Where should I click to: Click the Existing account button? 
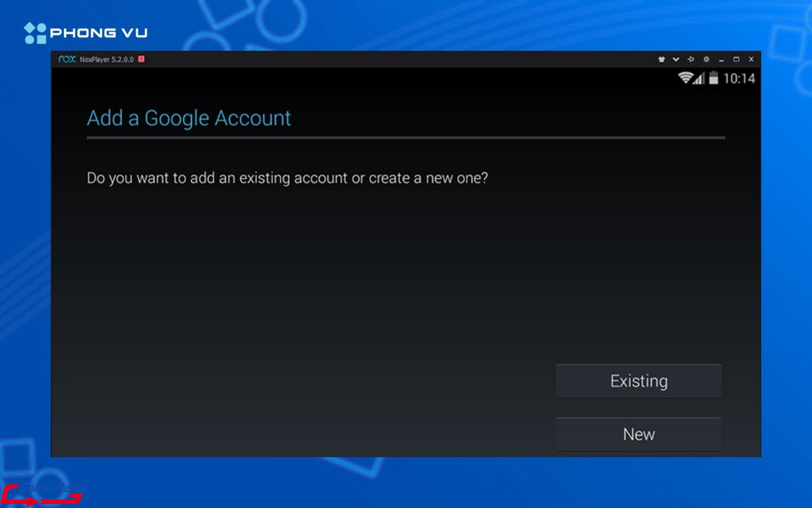638,381
